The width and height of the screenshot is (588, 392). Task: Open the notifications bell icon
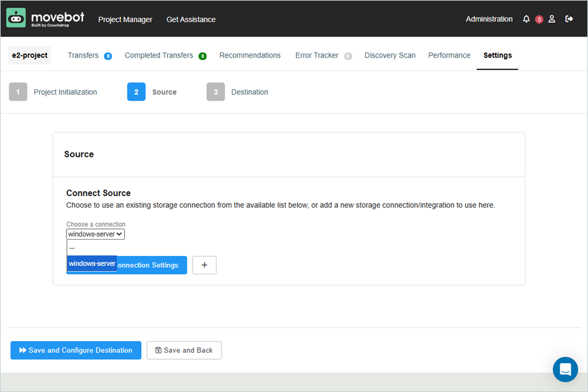[x=527, y=19]
